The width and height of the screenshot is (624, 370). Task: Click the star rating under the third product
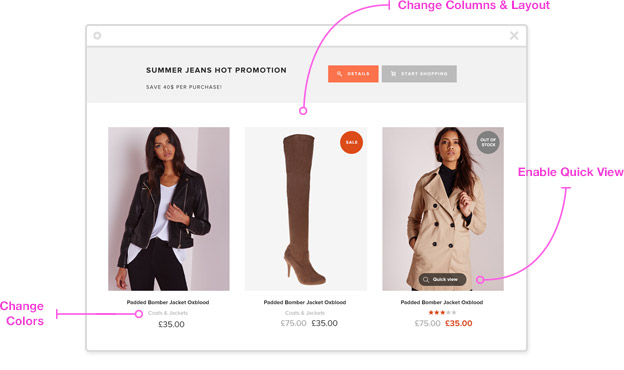click(442, 313)
